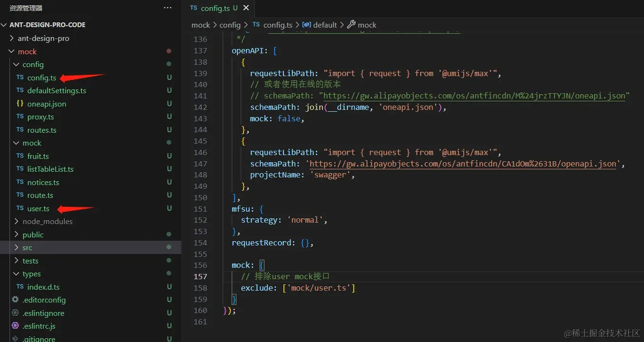This screenshot has height=342, width=644.
Task: Click the ESLint icon beside .eslintrc.js
Action: tap(15, 326)
